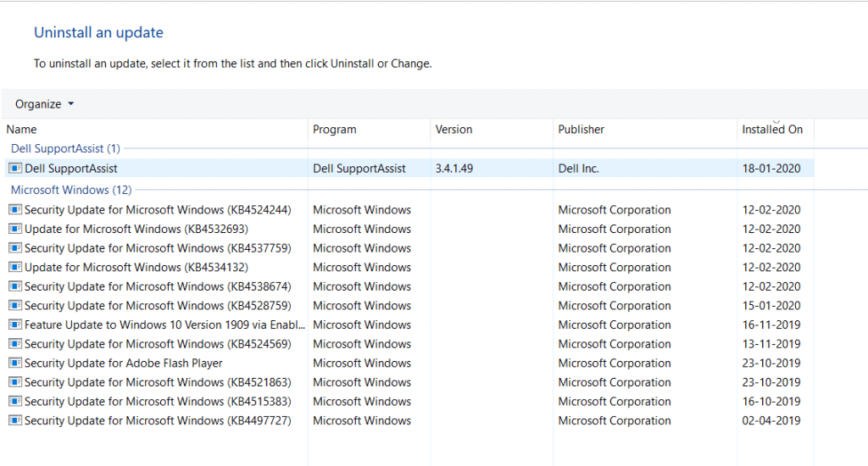Select Security Update KB4528759 row name
Screen dimensions: 868x466
[158, 306]
